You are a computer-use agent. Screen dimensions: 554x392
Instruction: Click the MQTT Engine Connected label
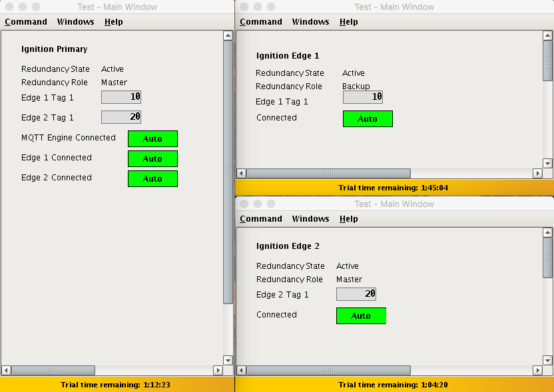click(69, 138)
